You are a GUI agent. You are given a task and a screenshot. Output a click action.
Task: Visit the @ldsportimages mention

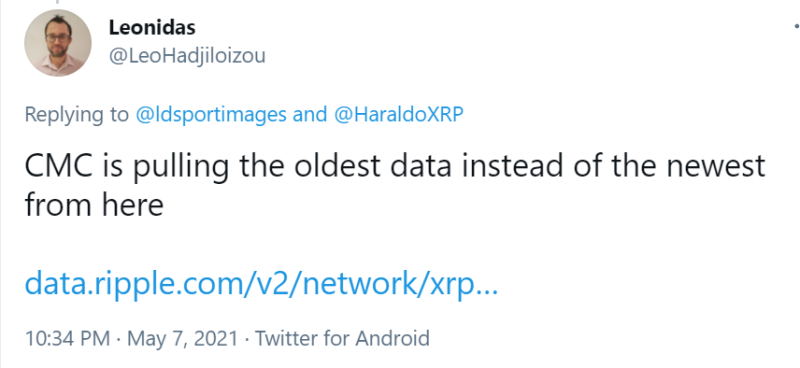pos(211,114)
